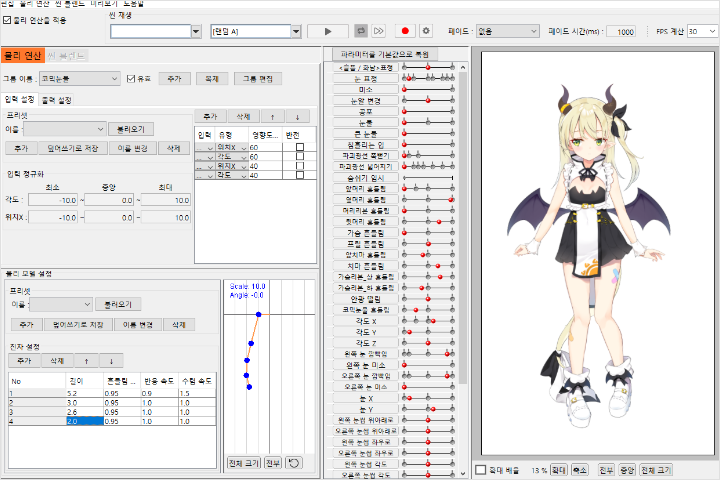
Task: Check 반전 for the 각도 row with value 40
Action: [x=300, y=175]
